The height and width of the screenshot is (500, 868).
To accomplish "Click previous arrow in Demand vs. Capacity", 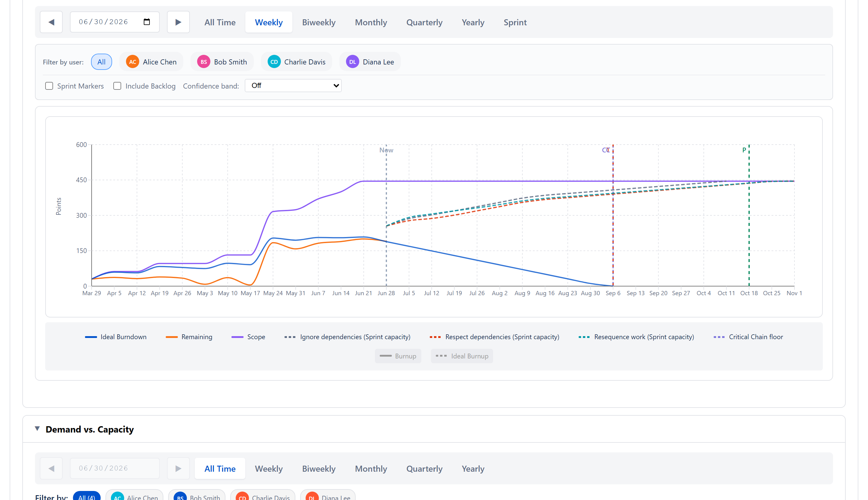I will 51,468.
